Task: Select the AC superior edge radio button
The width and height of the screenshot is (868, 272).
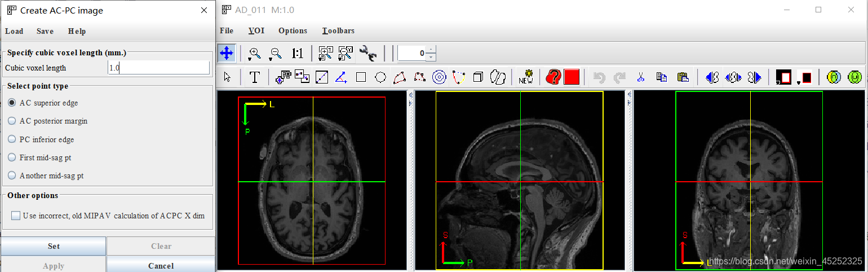Action: click(x=12, y=103)
